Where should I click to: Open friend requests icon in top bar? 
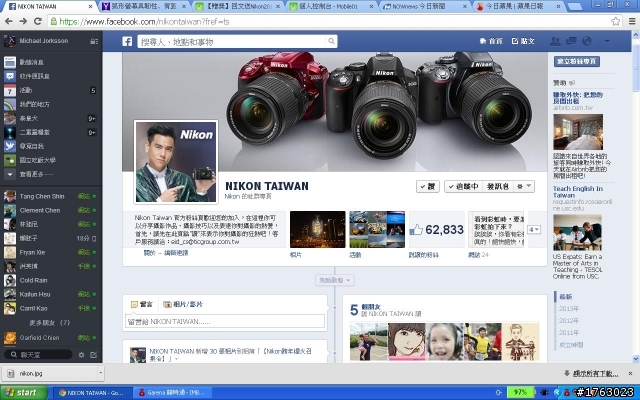(555, 41)
